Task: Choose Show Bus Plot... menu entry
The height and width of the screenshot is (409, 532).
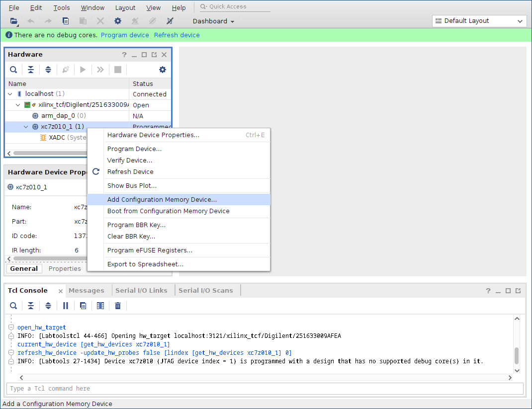Action: [x=179, y=186]
